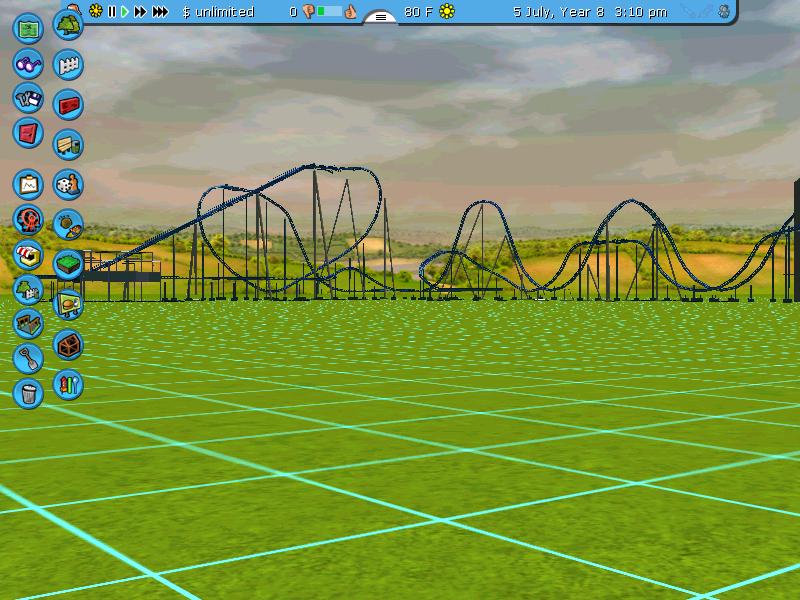Open the dice and pawn ride events icon
Image resolution: width=800 pixels, height=600 pixels.
(68, 184)
